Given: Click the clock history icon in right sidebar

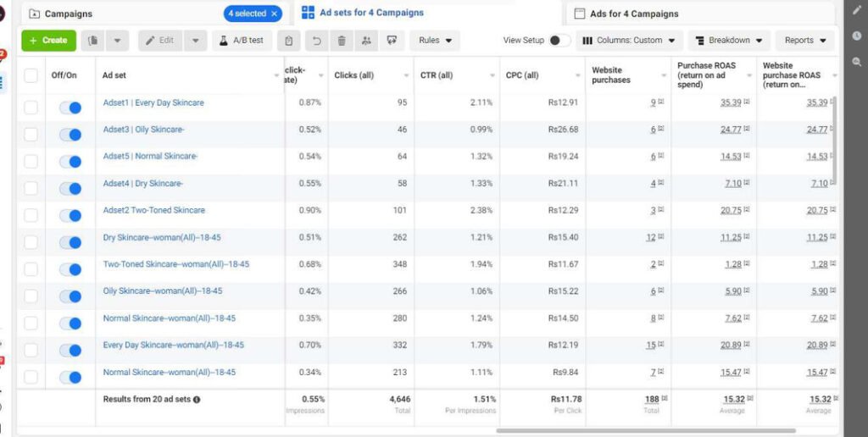Looking at the screenshot, I should click(x=856, y=36).
